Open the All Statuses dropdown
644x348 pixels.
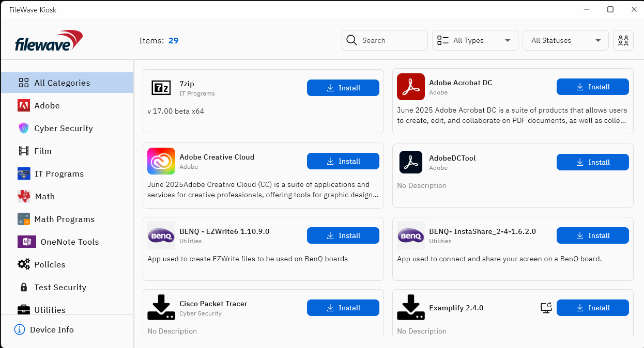[x=565, y=40]
